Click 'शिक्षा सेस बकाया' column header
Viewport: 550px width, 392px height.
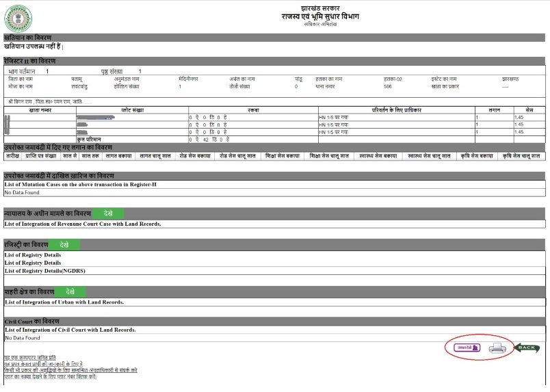[283, 156]
